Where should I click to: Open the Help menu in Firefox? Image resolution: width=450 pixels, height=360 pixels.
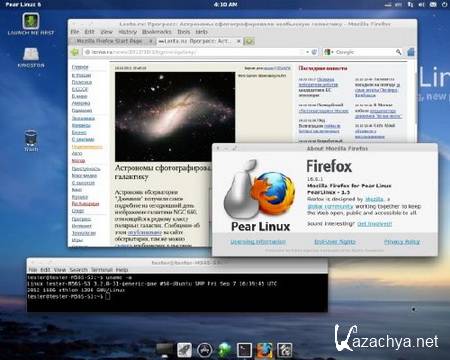click(201, 32)
